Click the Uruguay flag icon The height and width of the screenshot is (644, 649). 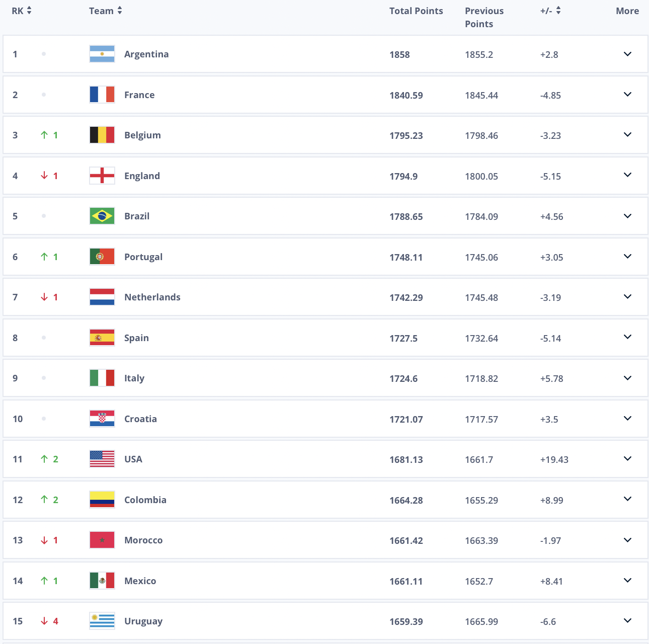tap(102, 621)
